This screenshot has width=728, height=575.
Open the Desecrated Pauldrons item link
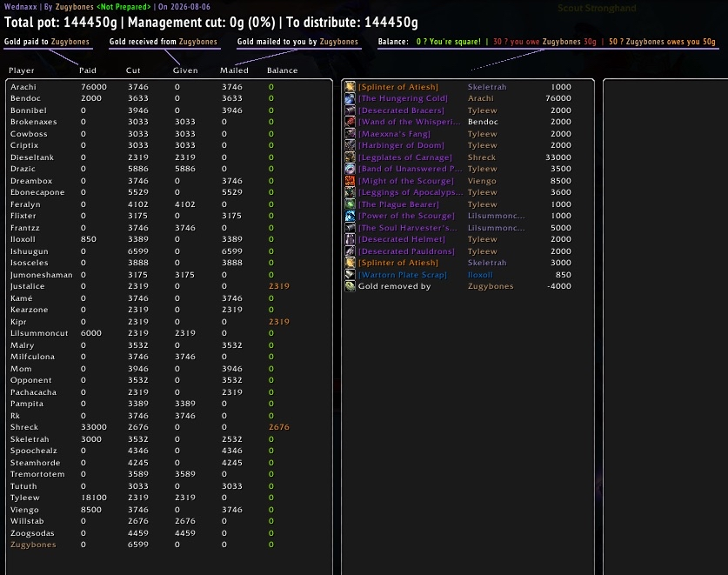406,251
